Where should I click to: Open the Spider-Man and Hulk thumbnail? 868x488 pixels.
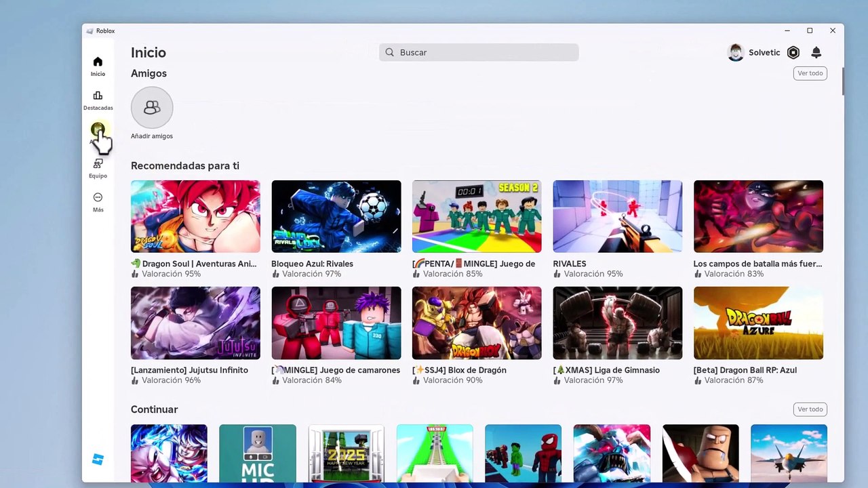point(523,453)
